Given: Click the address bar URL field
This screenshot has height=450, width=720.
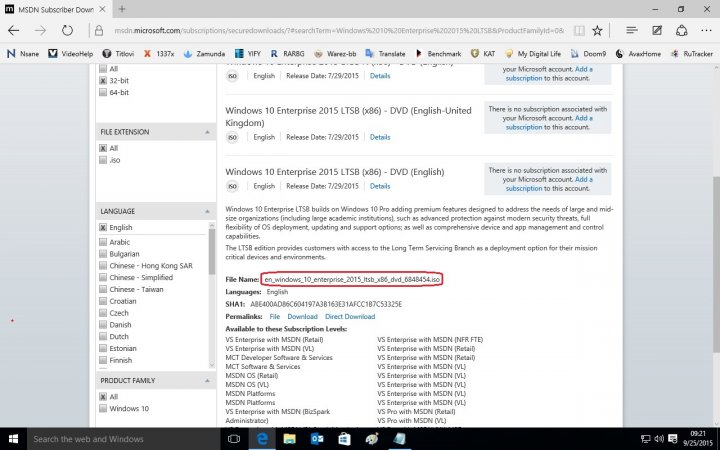Looking at the screenshot, I should point(339,31).
